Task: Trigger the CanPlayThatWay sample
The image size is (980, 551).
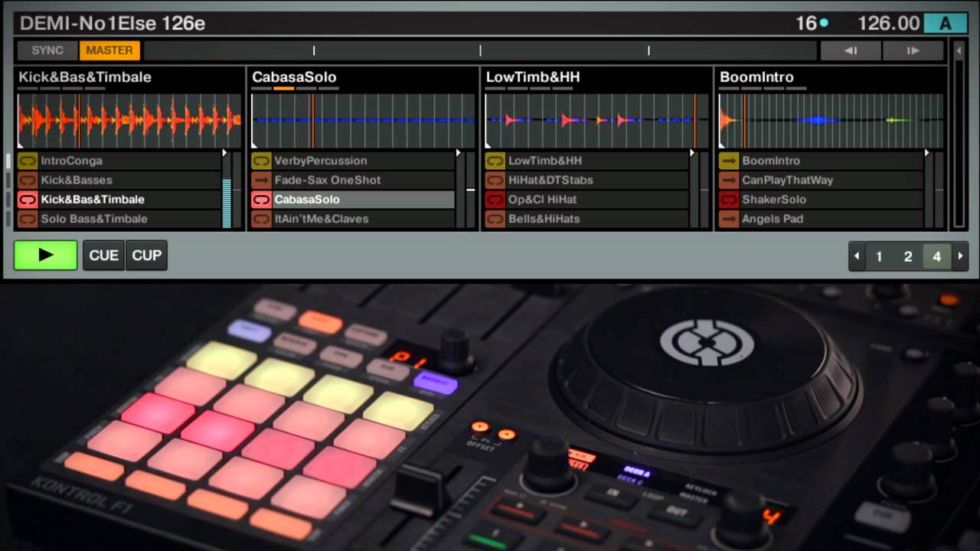Action: 821,180
